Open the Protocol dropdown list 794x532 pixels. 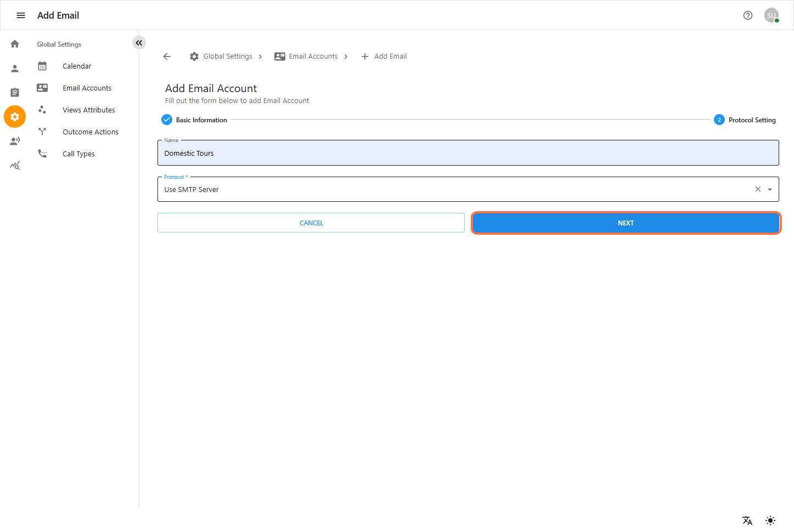(770, 189)
